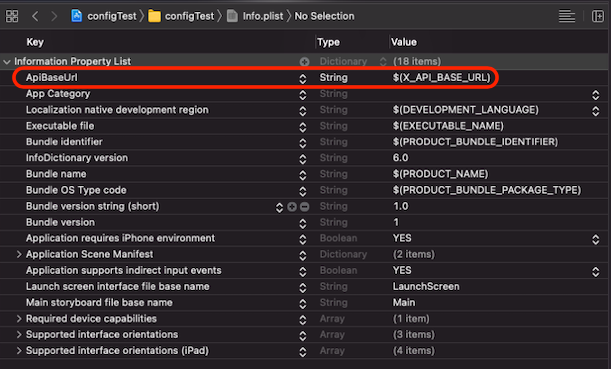This screenshot has width=611, height=369.
Task: Open key stepper for App Category
Action: pyautogui.click(x=303, y=95)
